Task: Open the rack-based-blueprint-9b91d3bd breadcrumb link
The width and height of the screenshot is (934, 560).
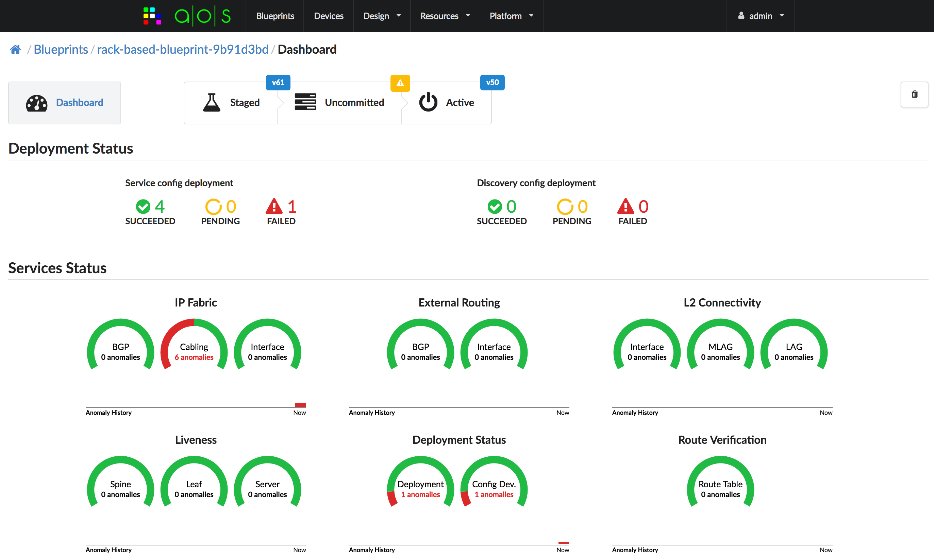Action: pyautogui.click(x=182, y=49)
